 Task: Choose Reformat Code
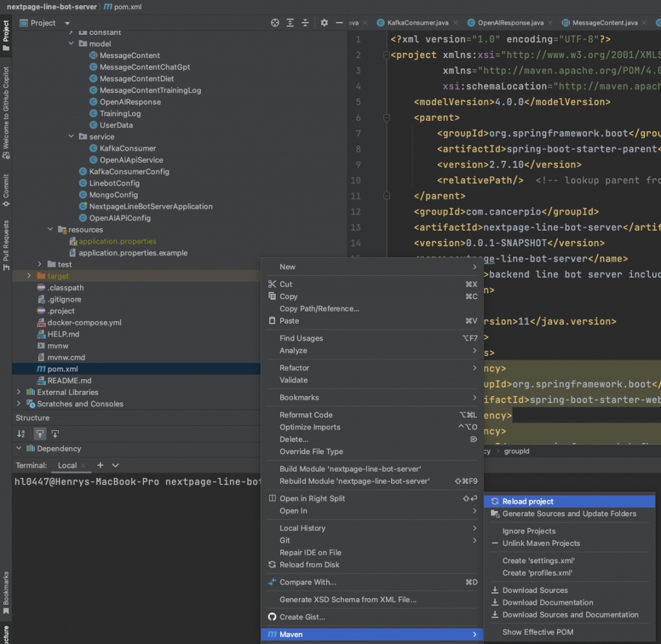point(372,415)
